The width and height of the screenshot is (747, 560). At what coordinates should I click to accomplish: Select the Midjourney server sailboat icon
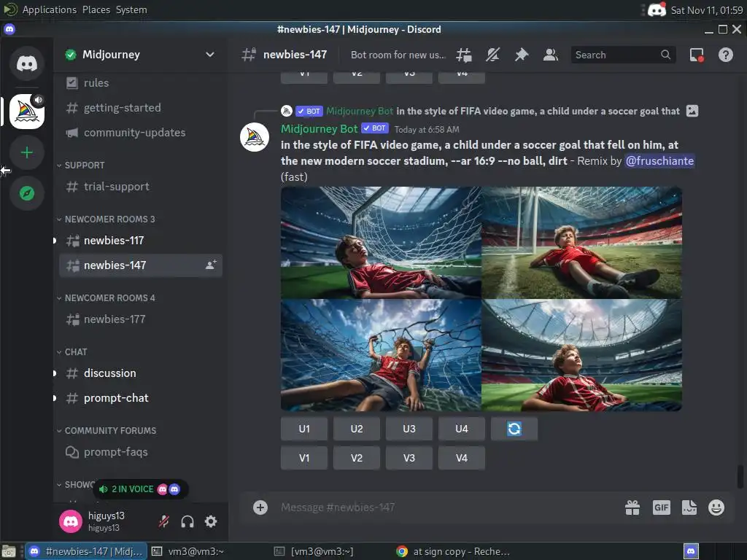click(x=27, y=112)
